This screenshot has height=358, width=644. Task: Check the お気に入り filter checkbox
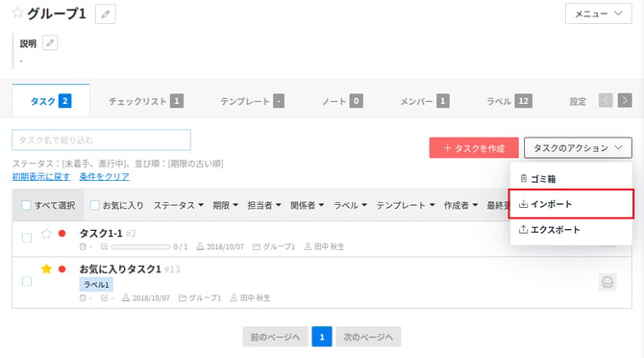pyautogui.click(x=94, y=205)
